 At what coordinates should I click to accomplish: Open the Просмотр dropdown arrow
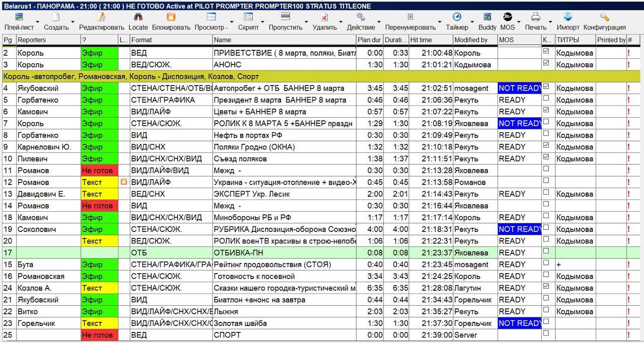232,22
